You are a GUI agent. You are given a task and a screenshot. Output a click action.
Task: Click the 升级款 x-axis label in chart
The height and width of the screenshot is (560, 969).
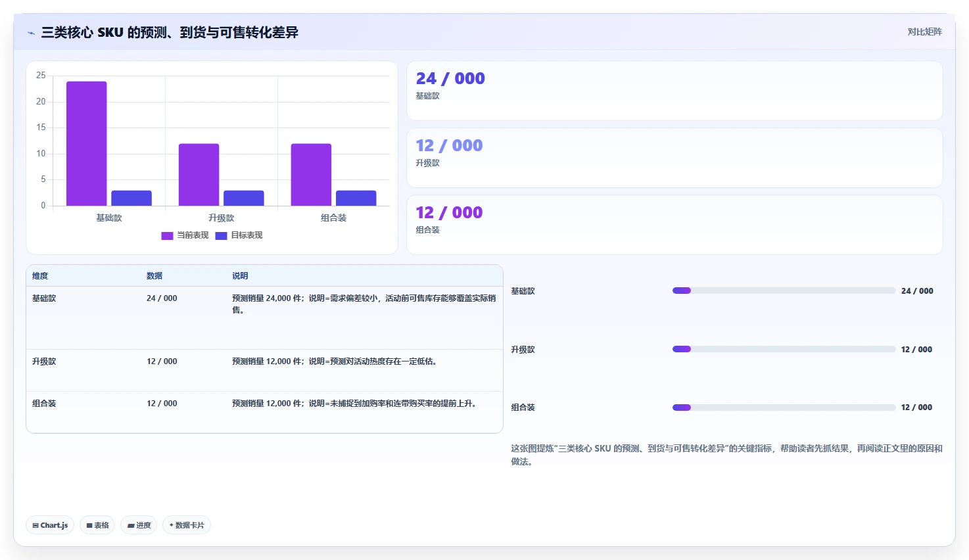pyautogui.click(x=222, y=218)
